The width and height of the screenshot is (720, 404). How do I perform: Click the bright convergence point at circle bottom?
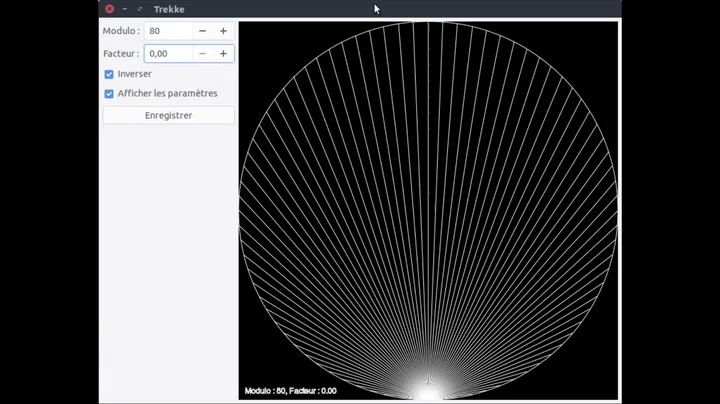(428, 393)
